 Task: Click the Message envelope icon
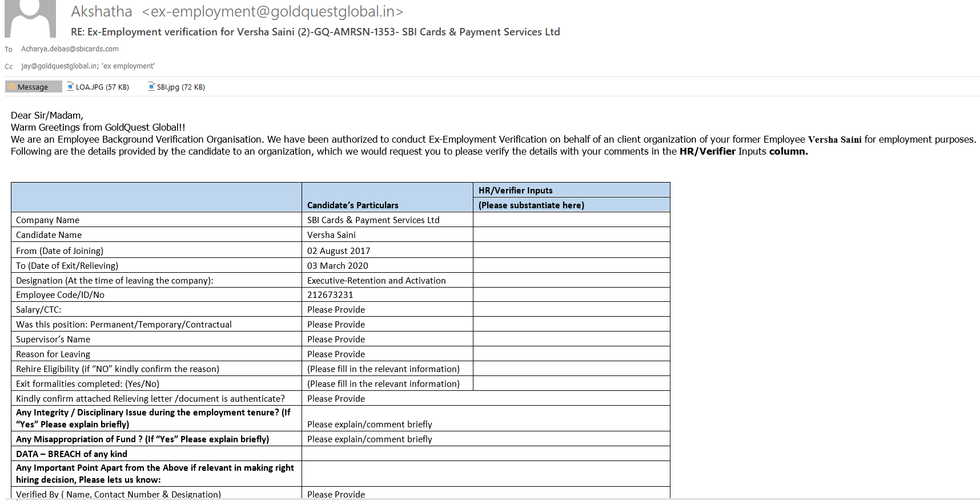tap(12, 86)
